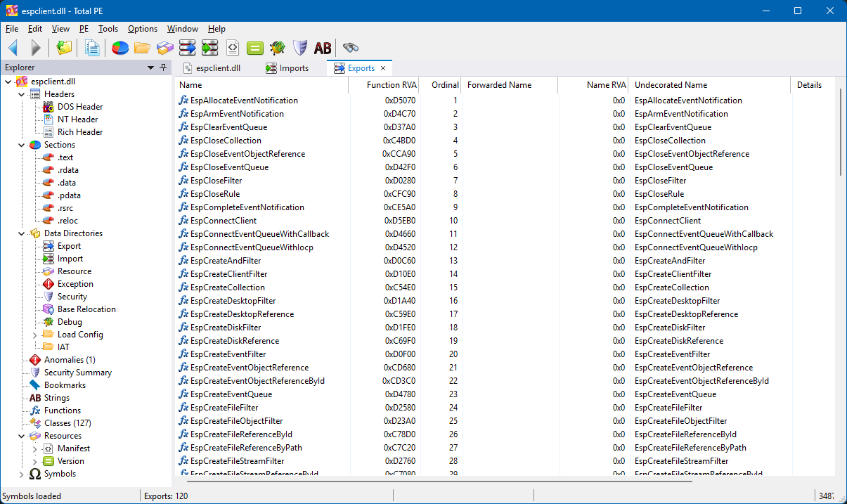Image resolution: width=847 pixels, height=504 pixels.
Task: Close the Exports tab with X
Action: (x=383, y=68)
